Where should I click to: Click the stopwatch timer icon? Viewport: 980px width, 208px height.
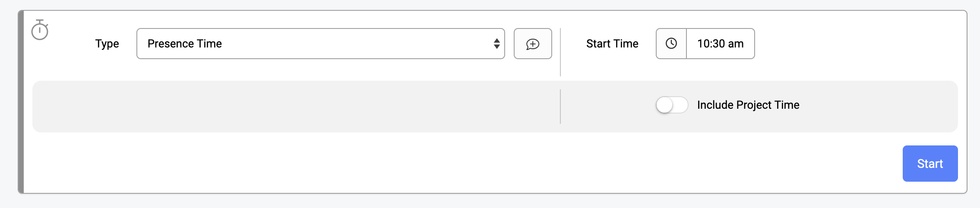click(40, 30)
